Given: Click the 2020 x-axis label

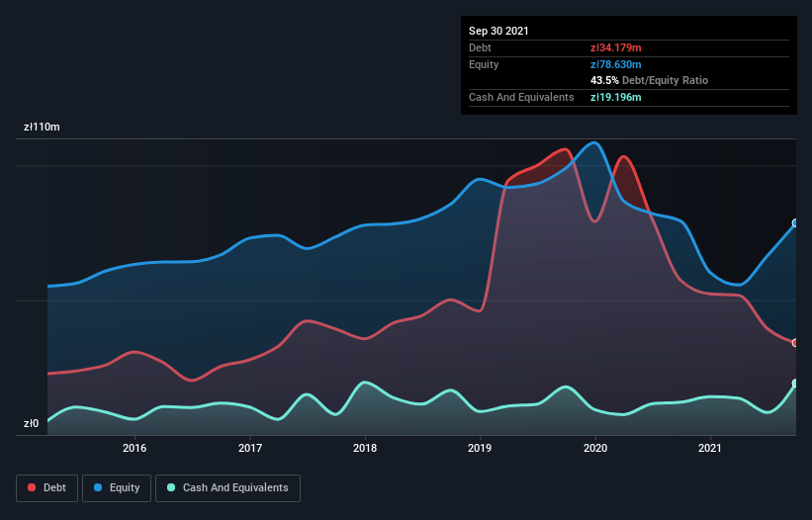Looking at the screenshot, I should coord(595,448).
